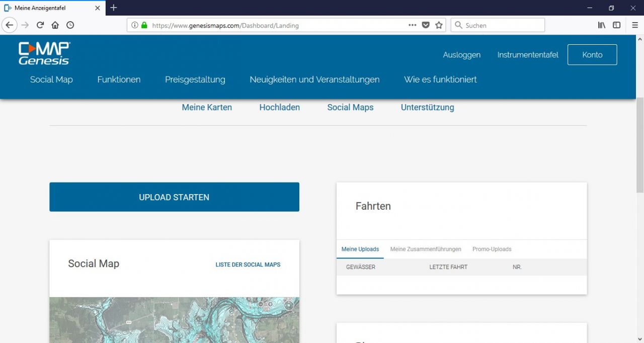Open the browser history clock icon

pyautogui.click(x=70, y=25)
